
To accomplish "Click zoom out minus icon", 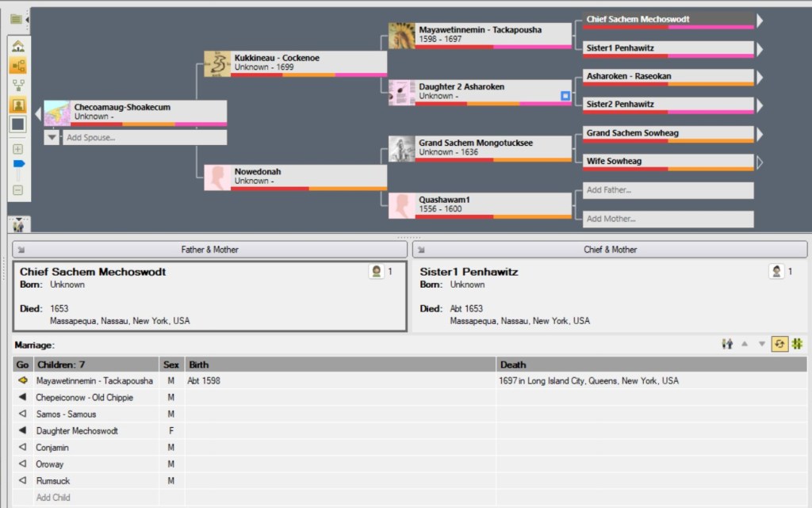I will 17,190.
